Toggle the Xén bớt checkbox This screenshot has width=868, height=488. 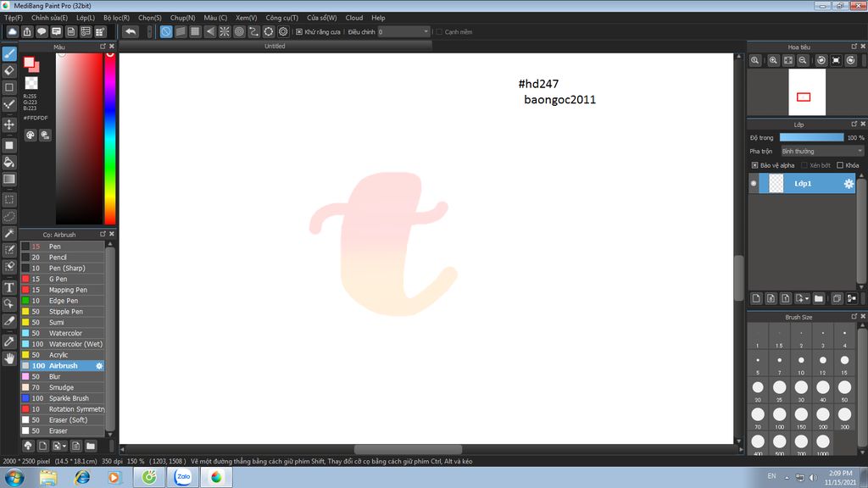804,165
